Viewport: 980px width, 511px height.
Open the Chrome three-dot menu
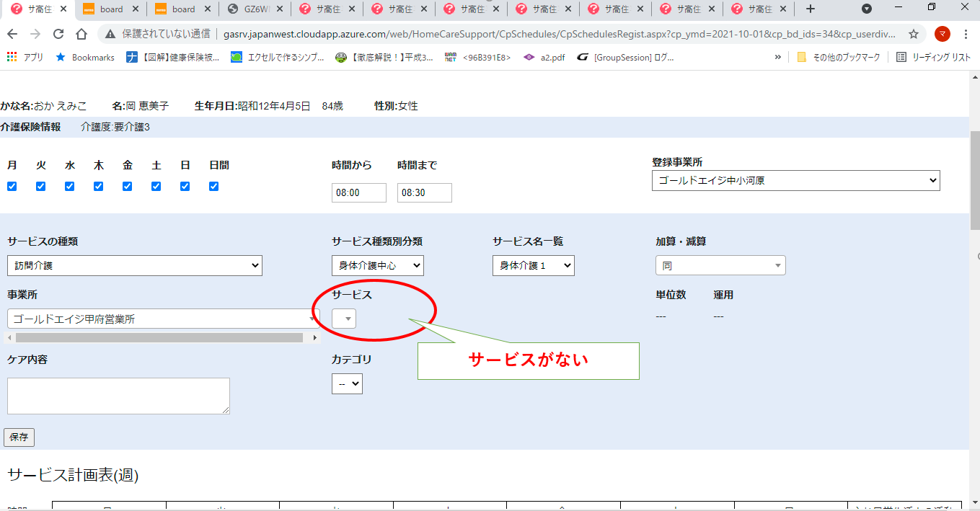click(966, 34)
